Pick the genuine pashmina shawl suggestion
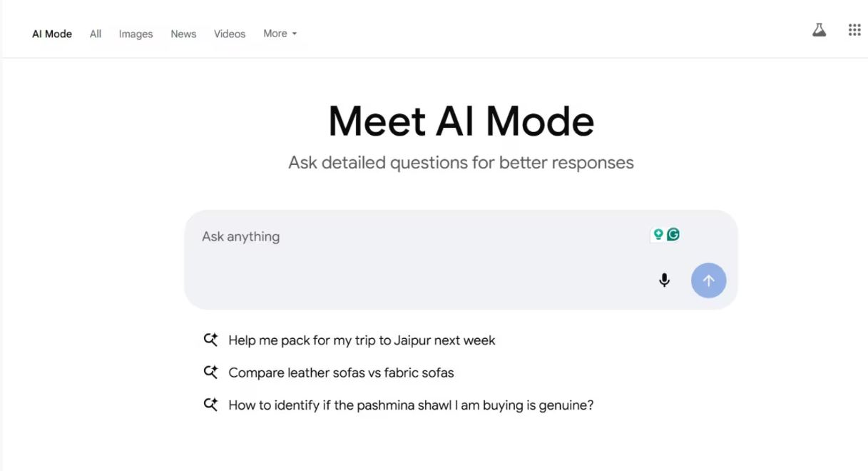This screenshot has height=471, width=868. pos(411,405)
